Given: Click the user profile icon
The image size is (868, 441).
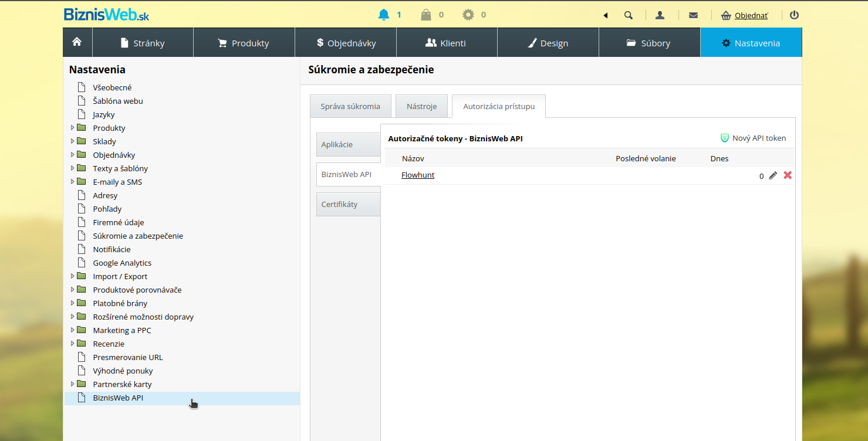Looking at the screenshot, I should (660, 15).
